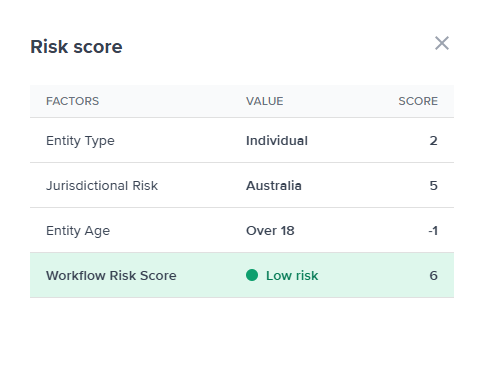Click the Workflow Risk Score label
The height and width of the screenshot is (369, 478).
pyautogui.click(x=111, y=276)
